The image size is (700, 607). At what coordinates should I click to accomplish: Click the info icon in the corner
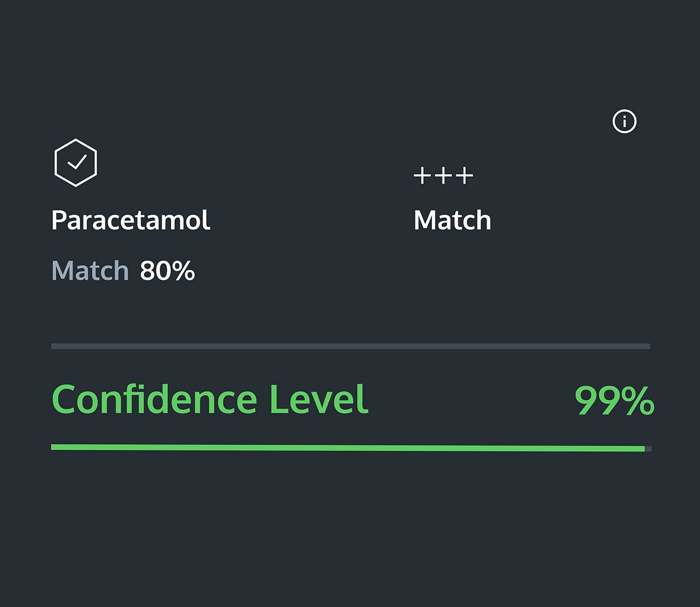point(625,121)
